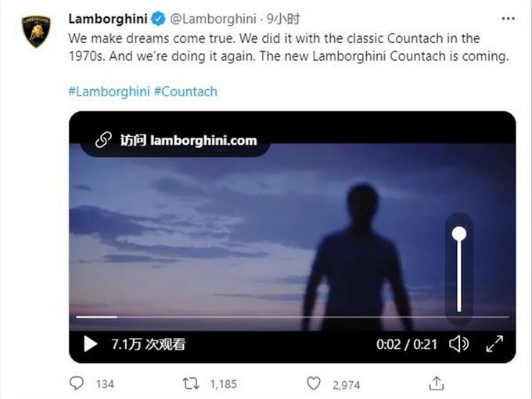Image resolution: width=532 pixels, height=399 pixels.
Task: Click the Lamborghini display name
Action: tap(109, 18)
